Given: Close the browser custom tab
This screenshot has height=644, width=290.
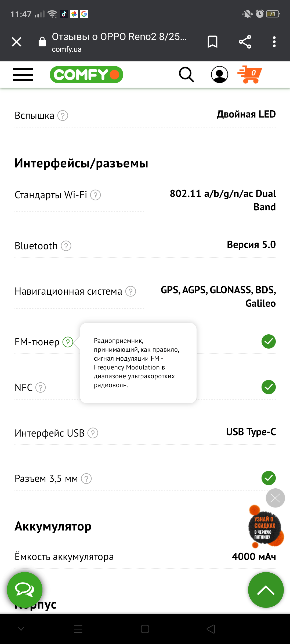Looking at the screenshot, I should [x=17, y=42].
